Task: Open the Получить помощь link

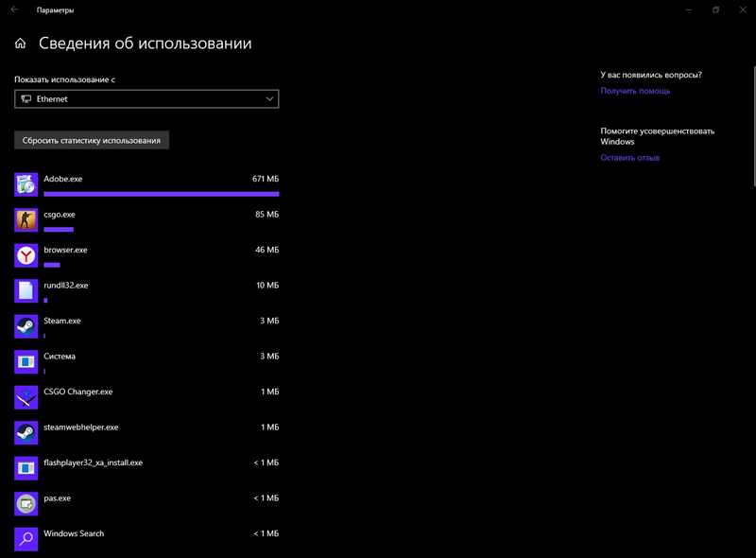Action: [635, 91]
